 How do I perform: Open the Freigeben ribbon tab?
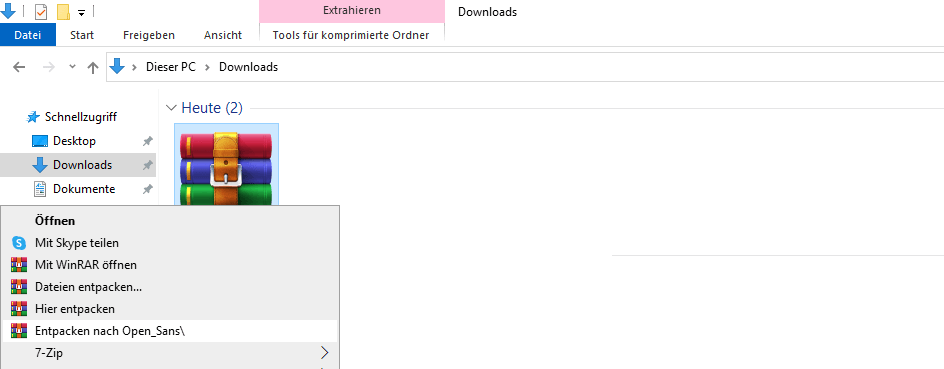pyautogui.click(x=149, y=35)
